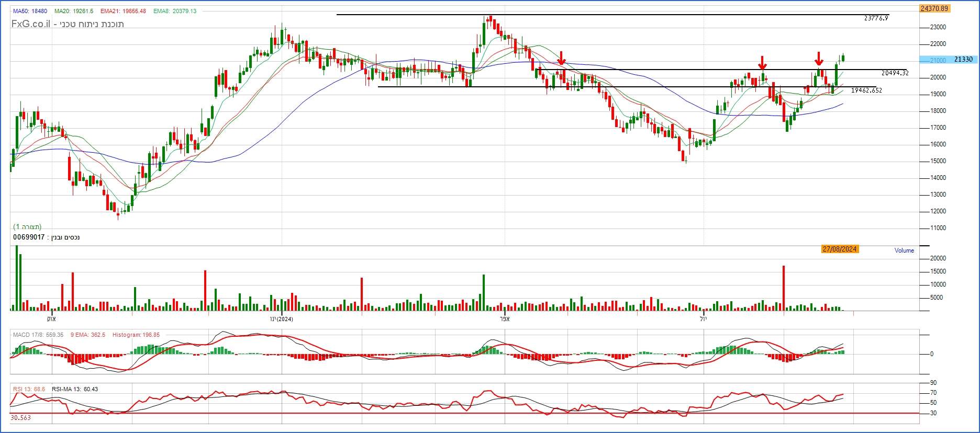Click the FxG.co.il watermark logo
Screen dimensions: 980x433
click(x=30, y=24)
